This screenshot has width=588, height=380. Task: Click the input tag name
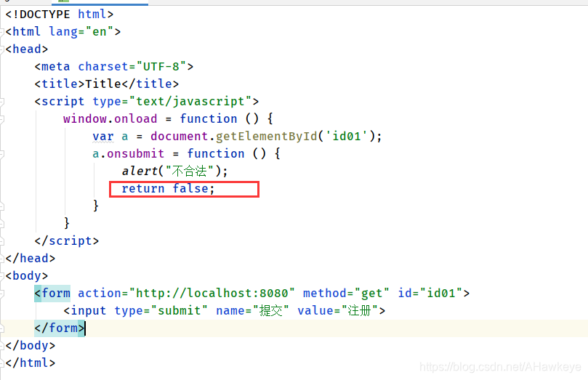click(x=89, y=311)
